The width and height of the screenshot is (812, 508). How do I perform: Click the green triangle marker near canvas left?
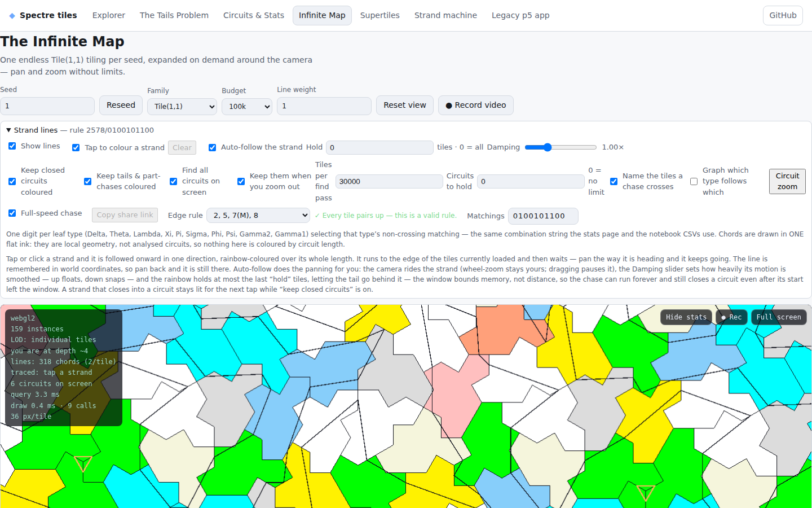coord(83,463)
